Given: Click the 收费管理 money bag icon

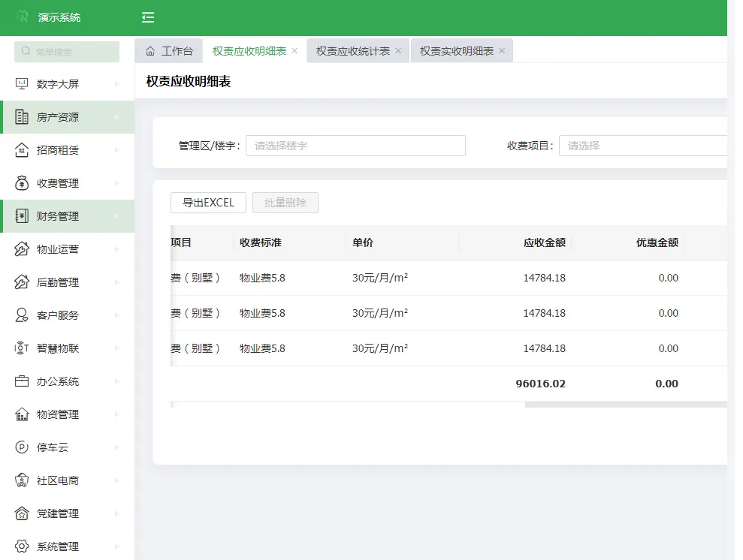Looking at the screenshot, I should tap(22, 183).
